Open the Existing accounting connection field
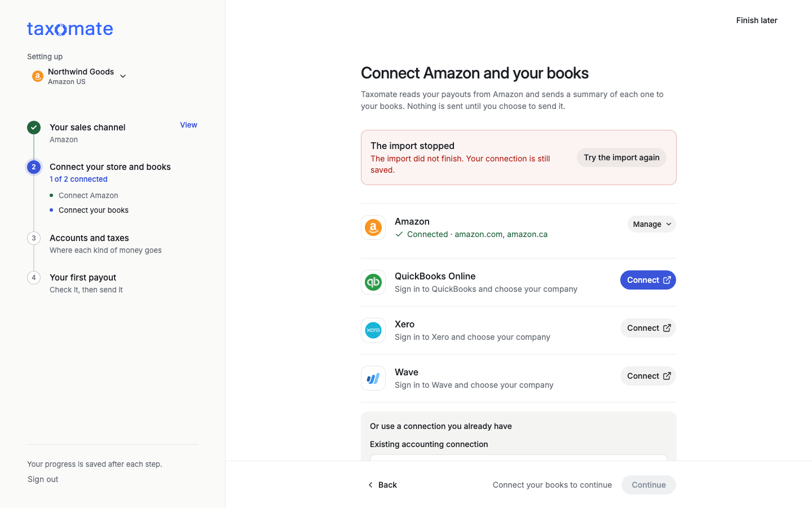This screenshot has height=508, width=812. [x=519, y=458]
